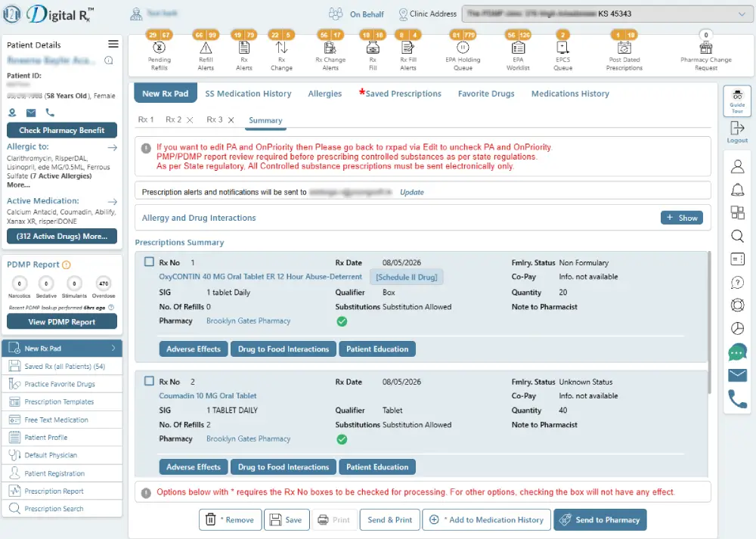756x539 pixels.
Task: Open user profile icon in right sidebar
Action: pos(737,166)
